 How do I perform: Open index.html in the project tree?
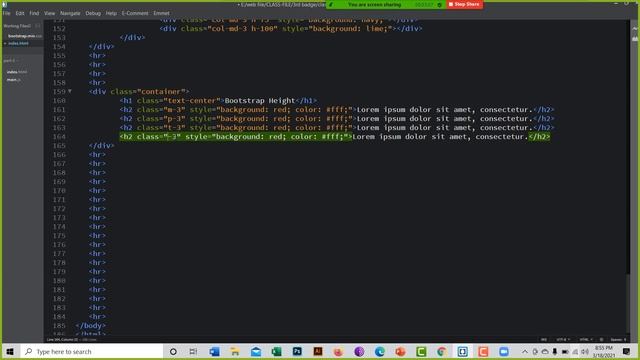pos(17,72)
